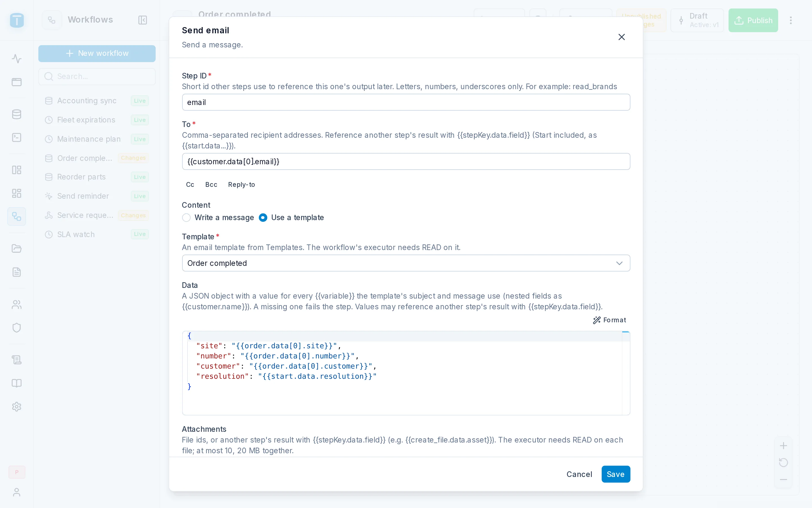Screen dimensions: 812x508
Task: Click the zoom in plus canvas control
Action: tap(783, 446)
